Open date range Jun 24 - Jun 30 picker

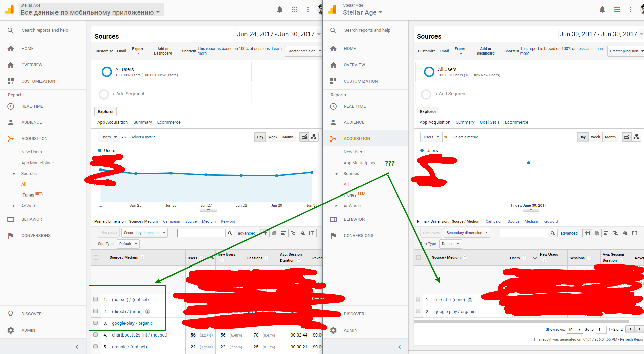pyautogui.click(x=278, y=34)
